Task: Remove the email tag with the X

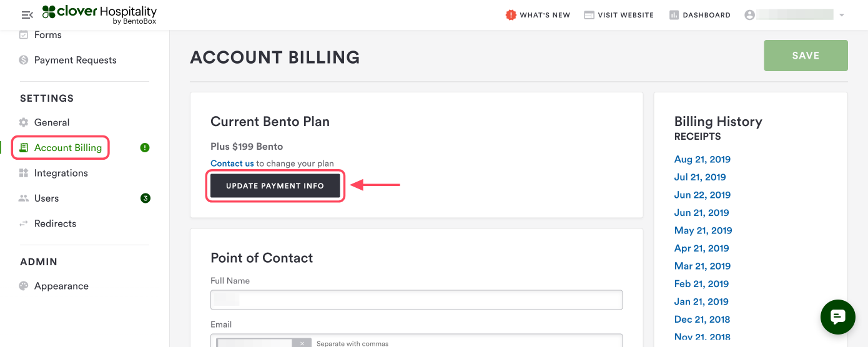Action: pyautogui.click(x=302, y=343)
